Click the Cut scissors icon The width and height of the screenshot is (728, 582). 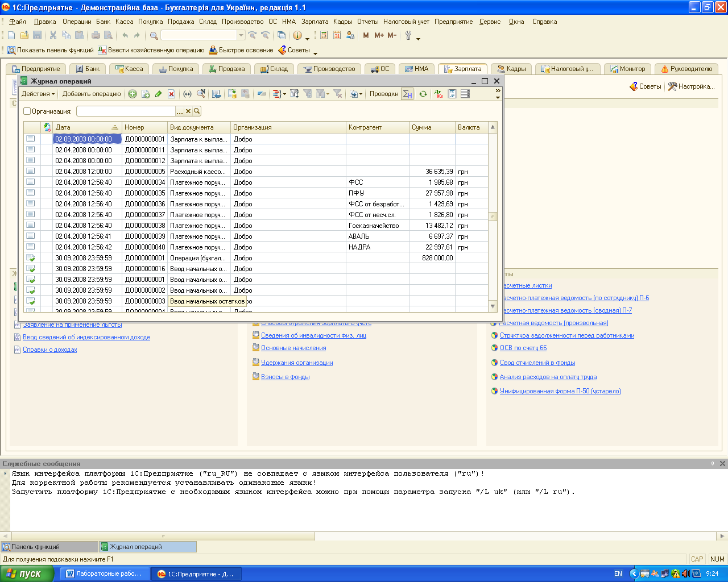pyautogui.click(x=53, y=35)
